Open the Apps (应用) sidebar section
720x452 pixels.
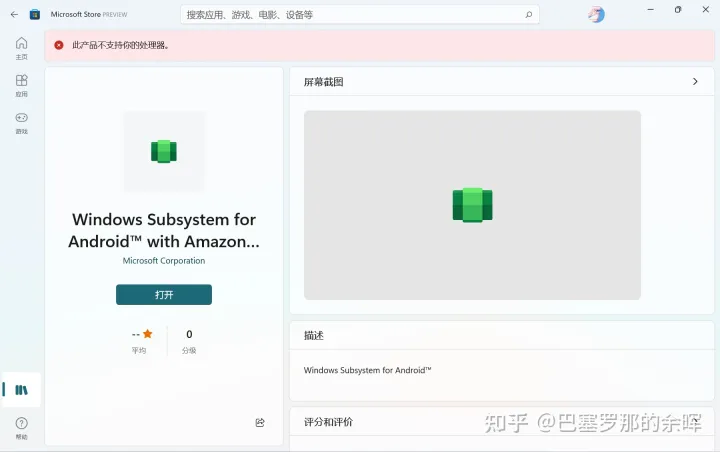(21, 86)
